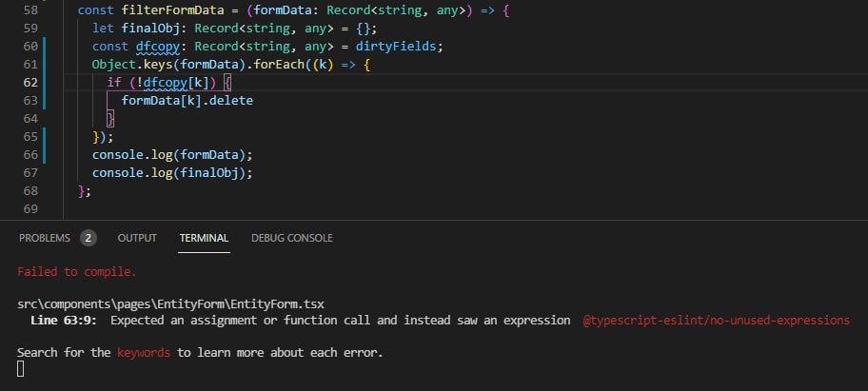Open the PROBLEMS panel tab
The height and width of the screenshot is (391, 868).
coord(45,238)
